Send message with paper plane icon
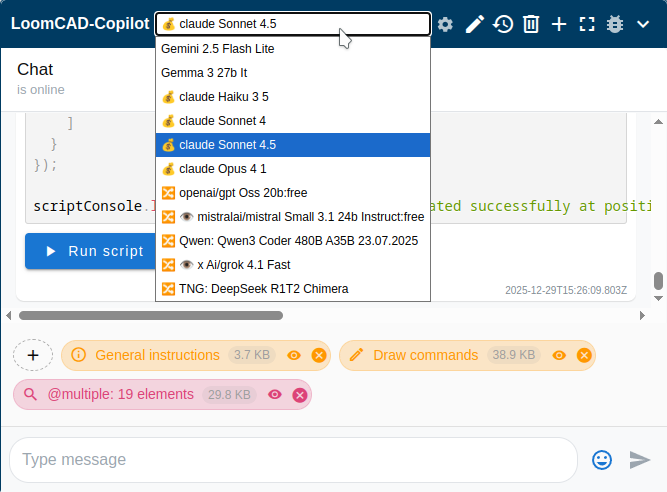Image resolution: width=667 pixels, height=492 pixels. pyautogui.click(x=640, y=460)
